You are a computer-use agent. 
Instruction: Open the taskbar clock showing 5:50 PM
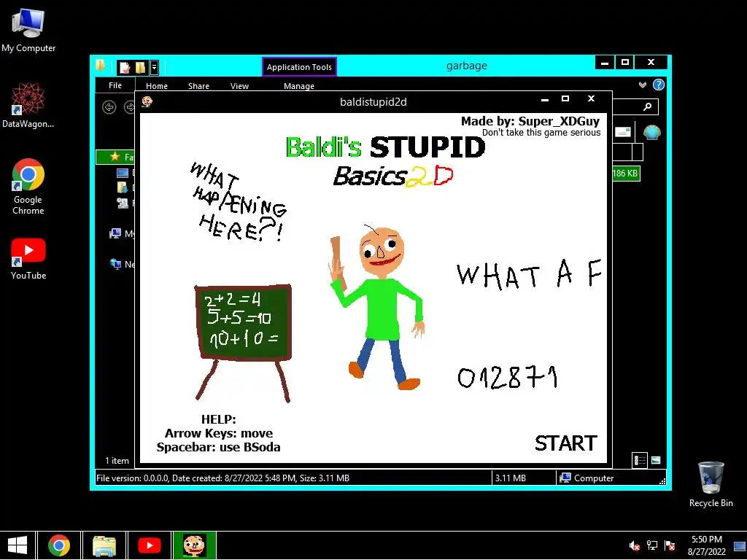point(706,545)
